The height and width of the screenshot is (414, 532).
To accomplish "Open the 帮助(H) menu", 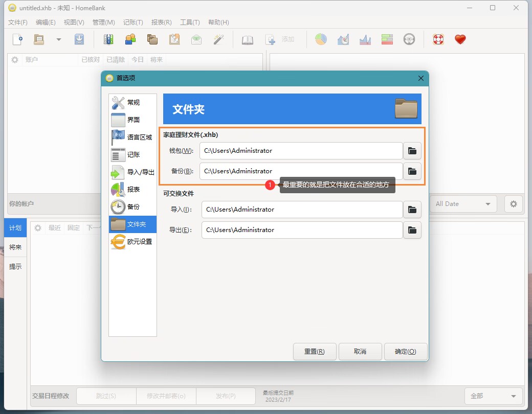I will [218, 22].
